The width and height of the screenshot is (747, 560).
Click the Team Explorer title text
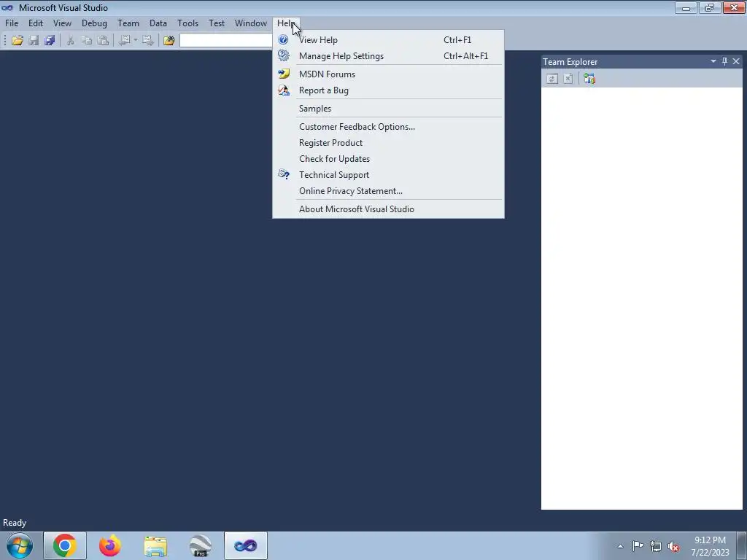pyautogui.click(x=570, y=61)
